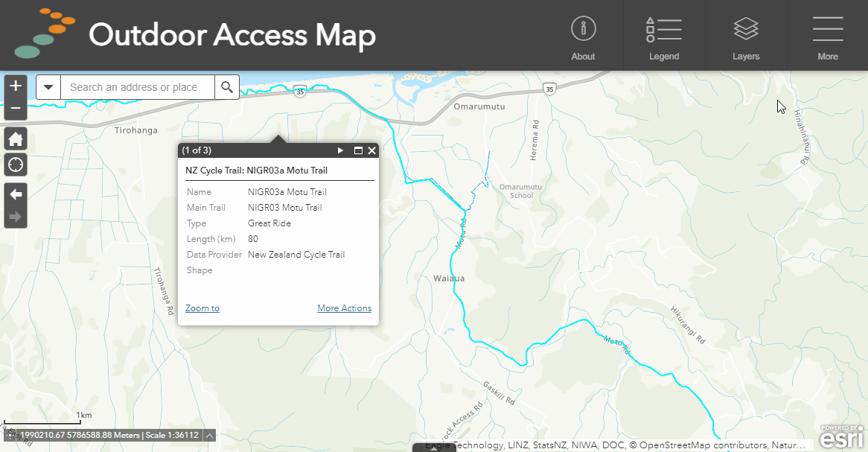Click the New Zealand Cycle Trail provider value
This screenshot has width=868, height=452.
[x=296, y=254]
